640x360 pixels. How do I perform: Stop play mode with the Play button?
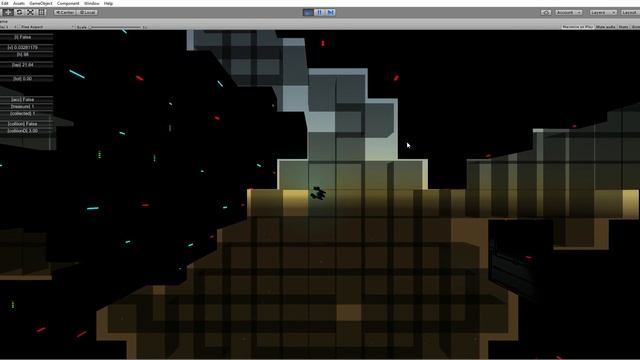click(x=308, y=12)
